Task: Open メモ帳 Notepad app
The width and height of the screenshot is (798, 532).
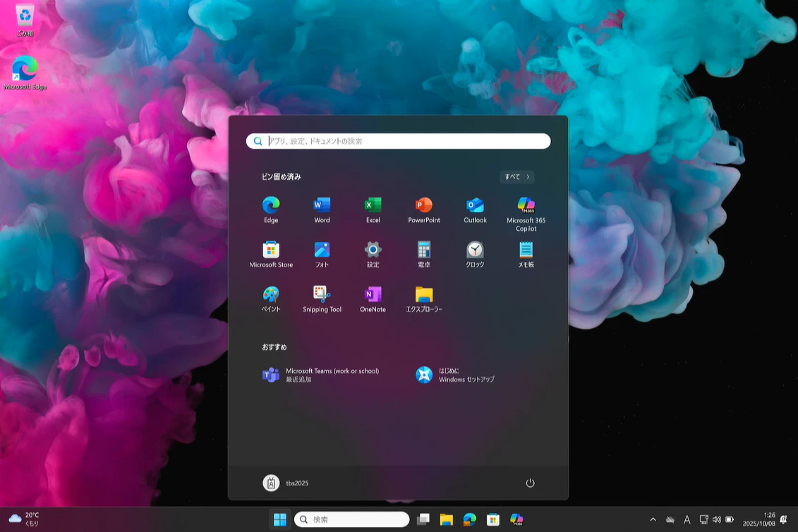Action: pyautogui.click(x=526, y=255)
